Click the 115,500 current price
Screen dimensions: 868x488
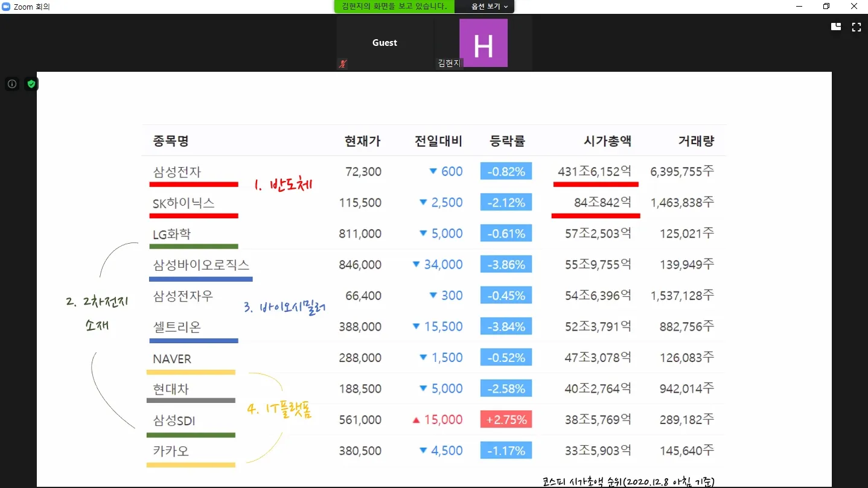360,203
